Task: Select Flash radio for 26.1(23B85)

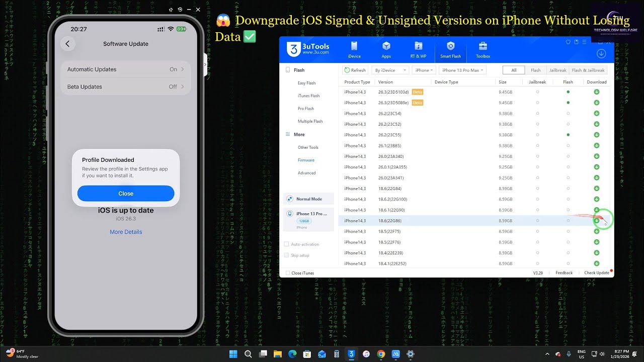Action: (x=568, y=146)
